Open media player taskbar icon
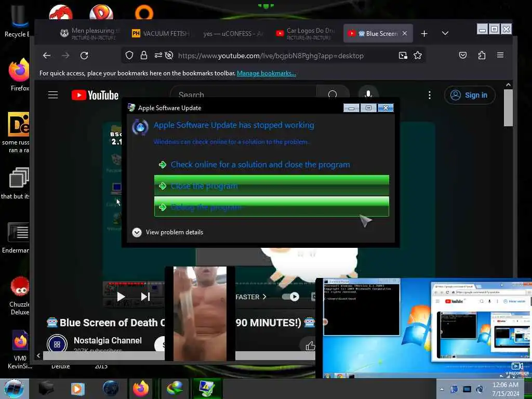This screenshot has width=532, height=399. click(x=78, y=389)
